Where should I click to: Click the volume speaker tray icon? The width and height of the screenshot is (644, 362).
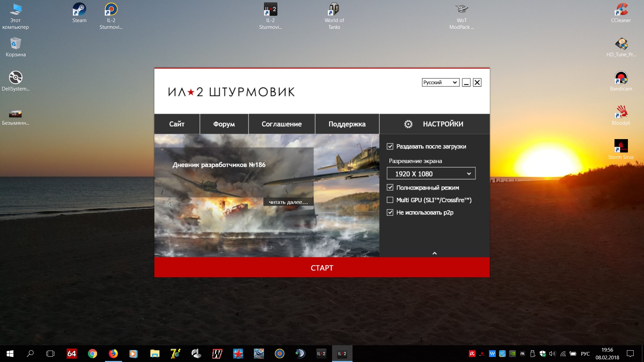(x=552, y=354)
